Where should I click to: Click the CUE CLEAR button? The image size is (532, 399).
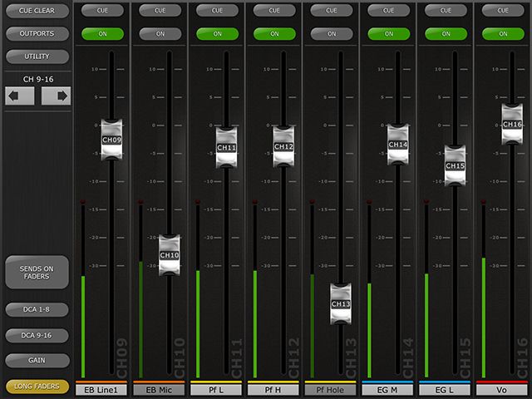(x=37, y=11)
